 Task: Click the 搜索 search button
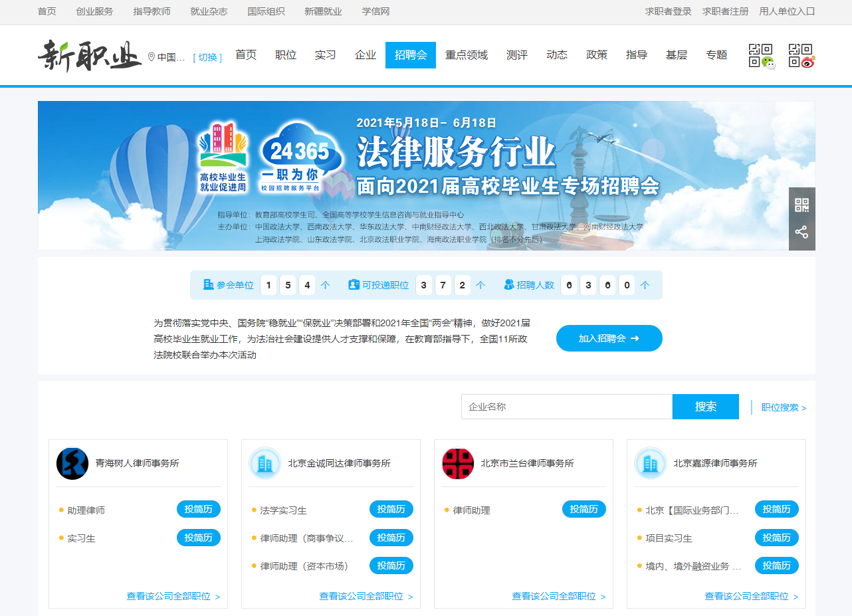coord(705,407)
